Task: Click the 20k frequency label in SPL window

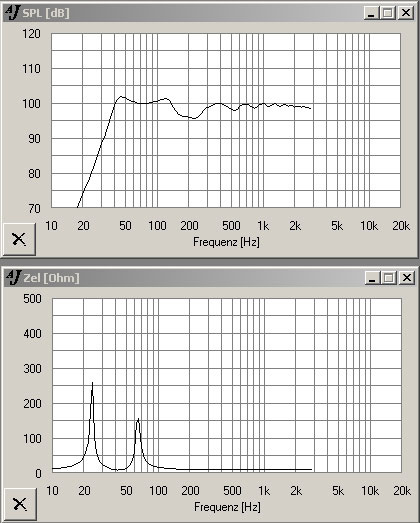Action: tap(401, 226)
